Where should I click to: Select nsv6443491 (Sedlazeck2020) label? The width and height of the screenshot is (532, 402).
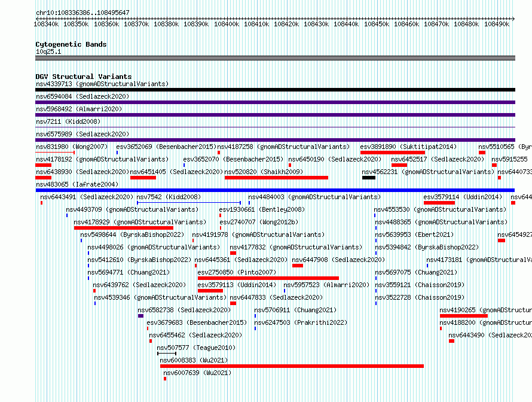click(x=87, y=197)
